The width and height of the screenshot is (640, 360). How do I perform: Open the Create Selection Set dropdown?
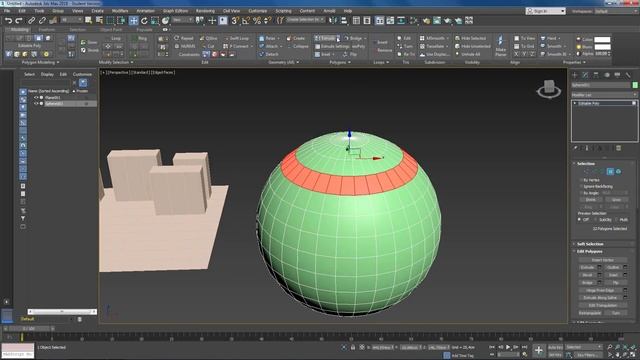(x=306, y=20)
